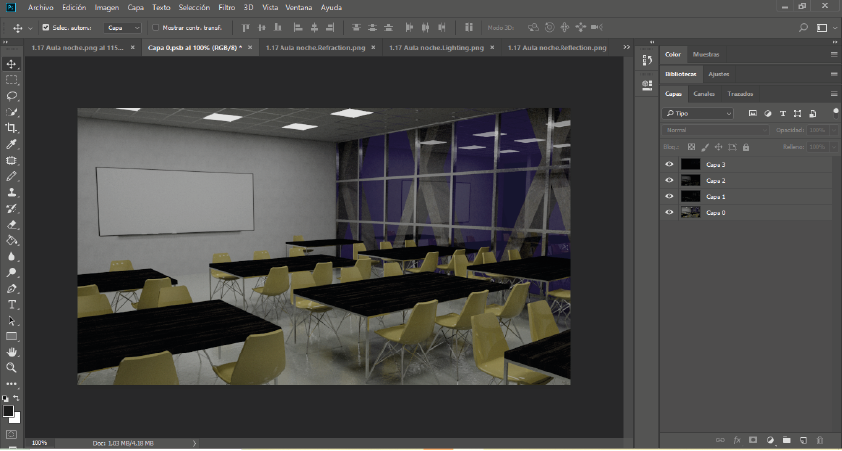Screen dimensions: 842x451
Task: Select the Path Selection tool
Action: click(11, 321)
